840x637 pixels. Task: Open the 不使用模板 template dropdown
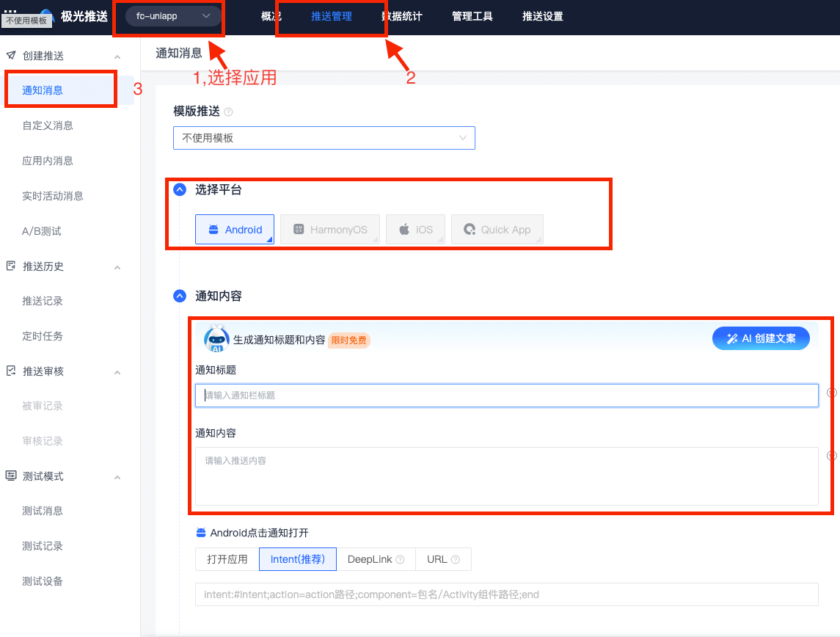(x=324, y=138)
